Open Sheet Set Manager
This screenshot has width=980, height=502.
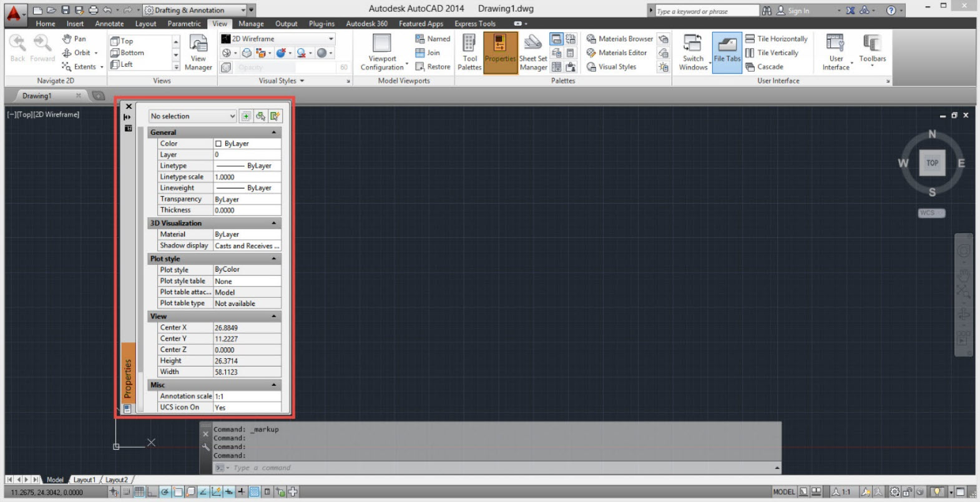pyautogui.click(x=533, y=52)
